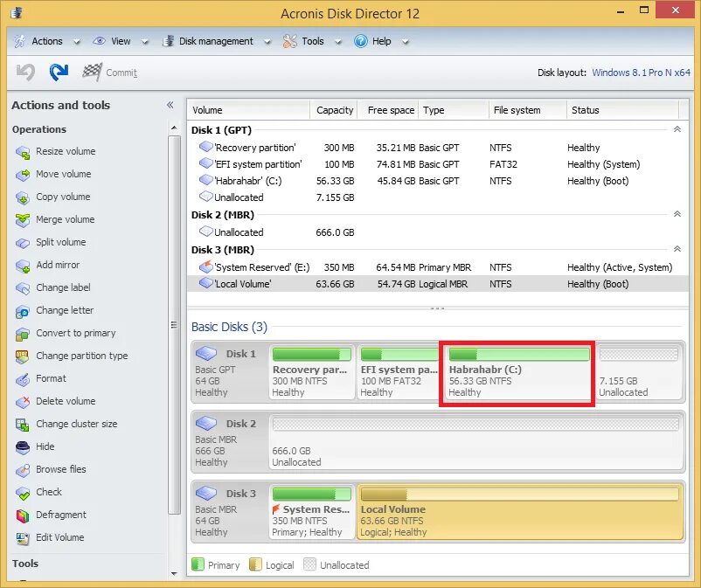701x588 pixels.
Task: Click the Change cluster size icon
Action: point(23,425)
